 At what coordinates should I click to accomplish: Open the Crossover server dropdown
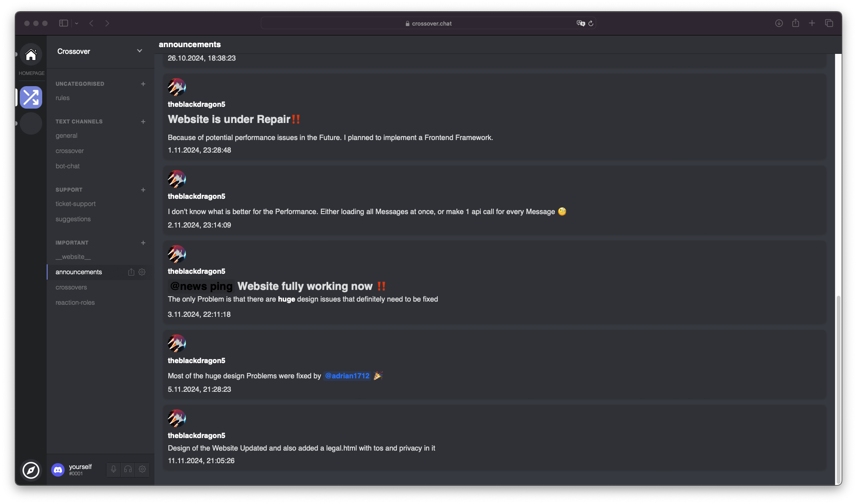coord(140,51)
